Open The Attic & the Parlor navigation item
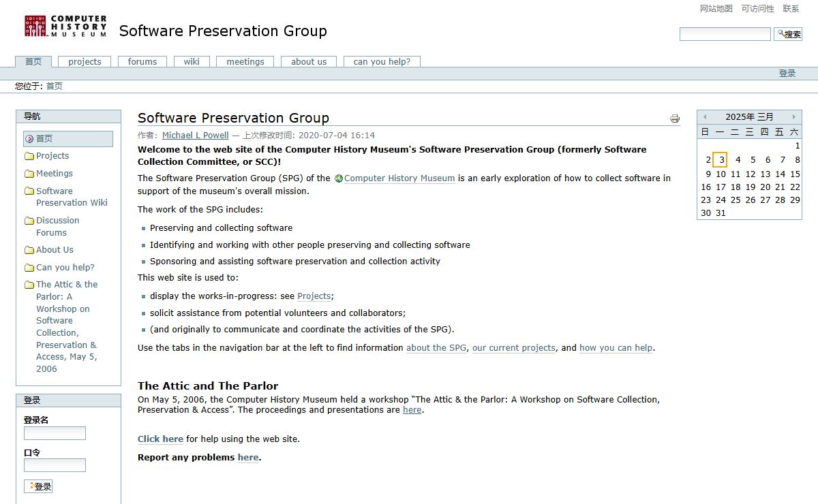This screenshot has height=504, width=818. [67, 327]
